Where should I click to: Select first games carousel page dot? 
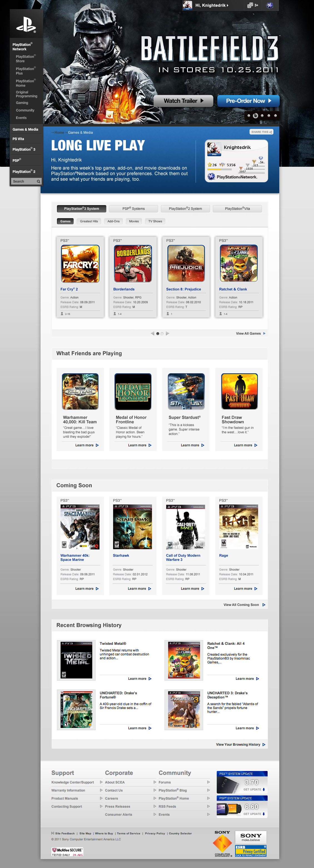coord(158,334)
